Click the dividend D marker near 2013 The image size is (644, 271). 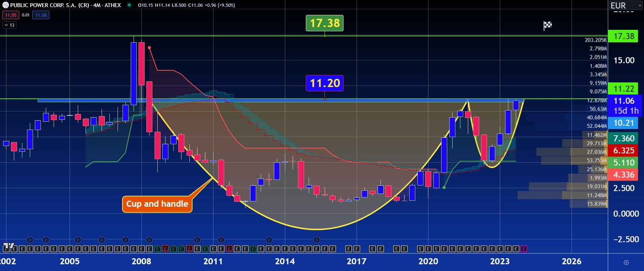pos(269,240)
